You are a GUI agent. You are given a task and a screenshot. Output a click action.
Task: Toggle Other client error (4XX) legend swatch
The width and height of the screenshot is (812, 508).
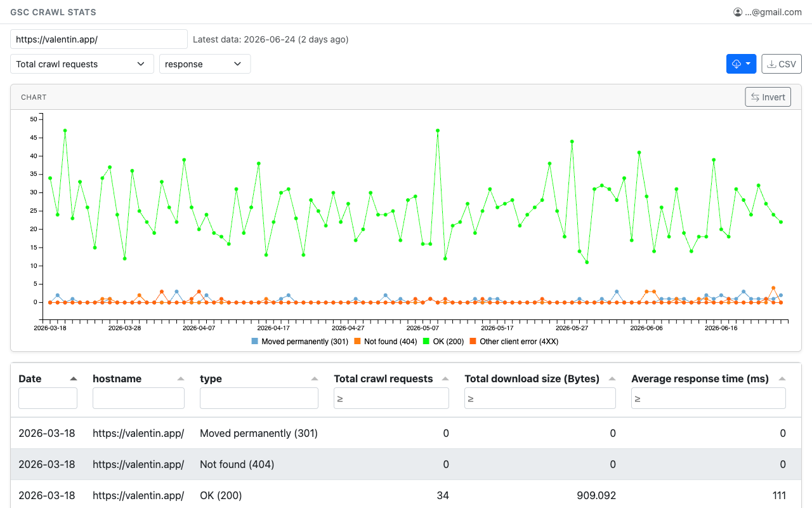click(473, 342)
